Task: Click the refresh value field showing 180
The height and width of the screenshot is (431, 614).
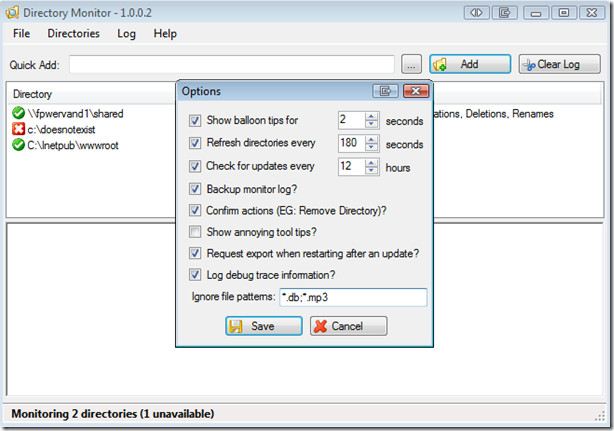Action: [x=351, y=143]
